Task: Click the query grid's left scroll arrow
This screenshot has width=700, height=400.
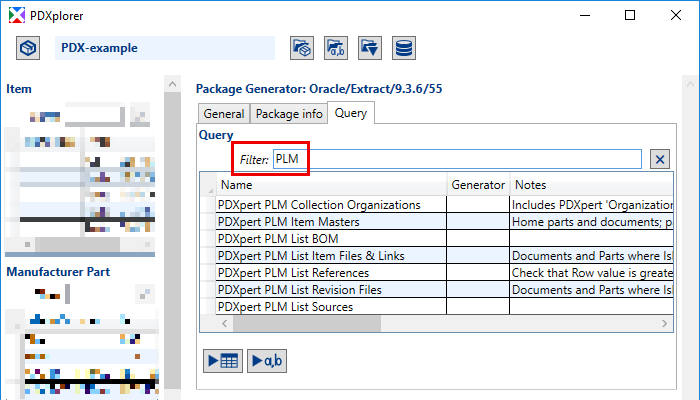Action: pos(225,323)
